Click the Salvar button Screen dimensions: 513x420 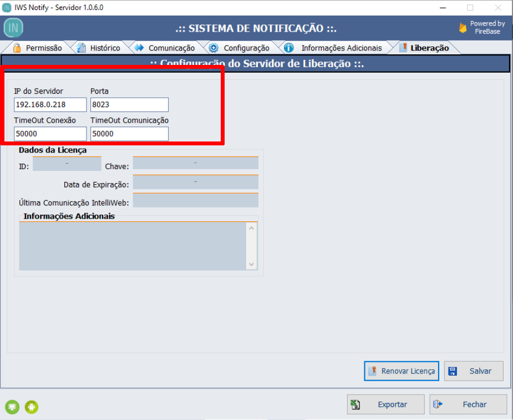coord(474,371)
